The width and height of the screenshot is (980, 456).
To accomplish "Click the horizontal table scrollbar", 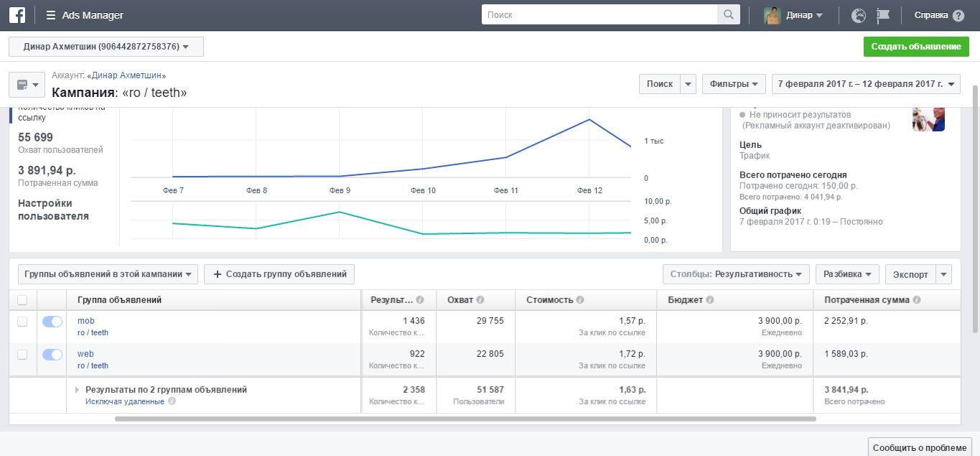I will [x=465, y=419].
